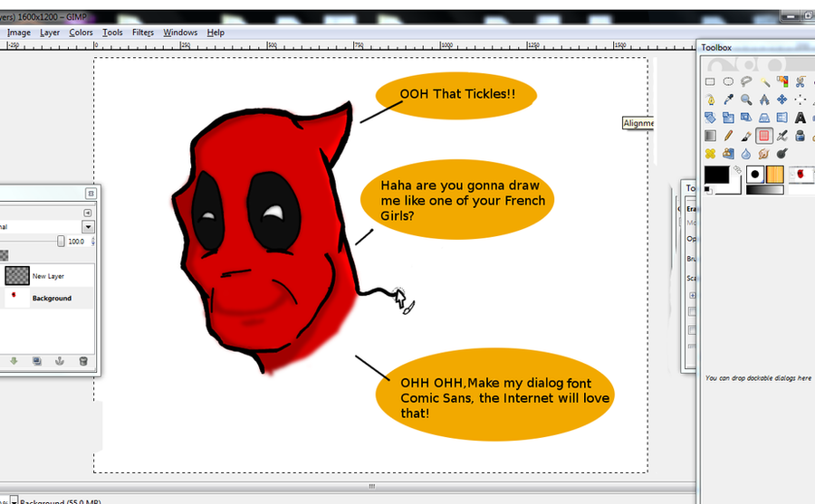
Task: Click the layer opacity value field 100.0
Action: click(x=76, y=242)
